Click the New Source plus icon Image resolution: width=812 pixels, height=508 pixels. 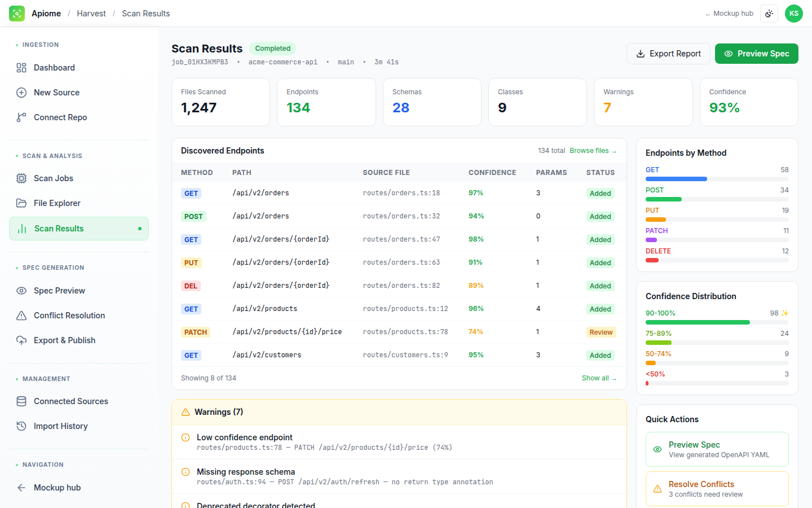21,93
